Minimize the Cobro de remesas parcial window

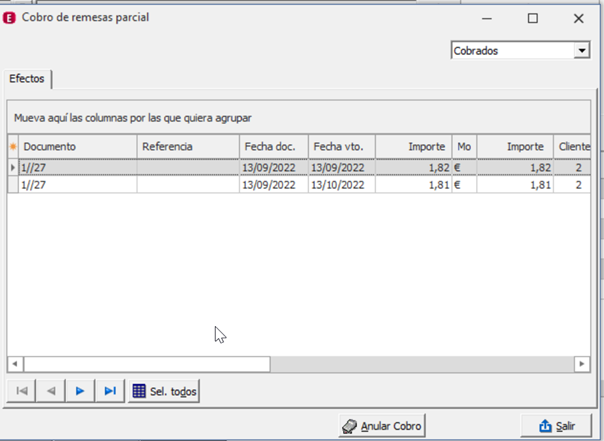click(x=487, y=18)
